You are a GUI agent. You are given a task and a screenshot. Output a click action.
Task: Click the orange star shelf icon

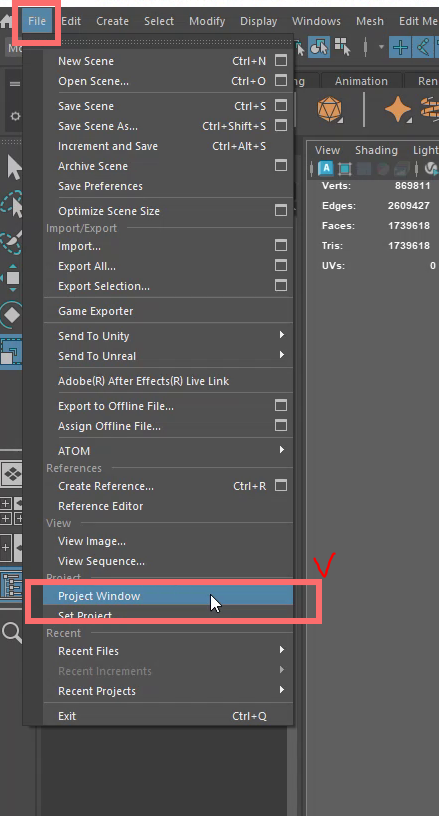[x=398, y=110]
